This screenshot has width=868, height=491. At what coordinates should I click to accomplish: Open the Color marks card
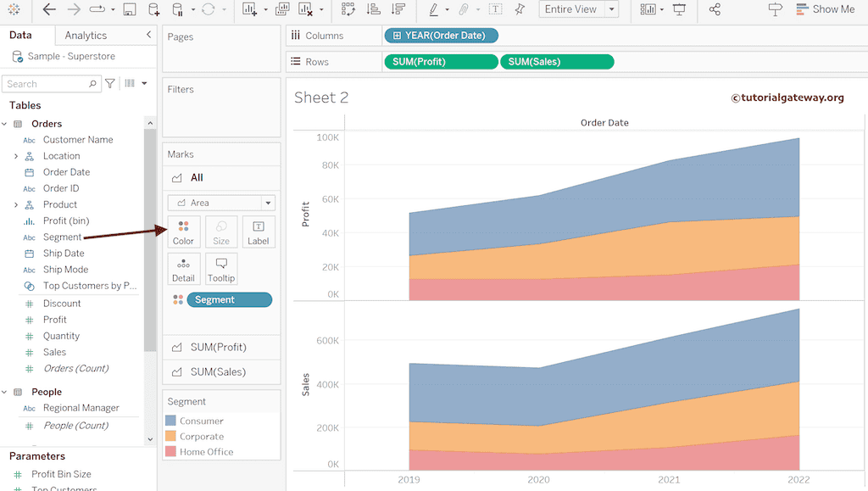(183, 232)
